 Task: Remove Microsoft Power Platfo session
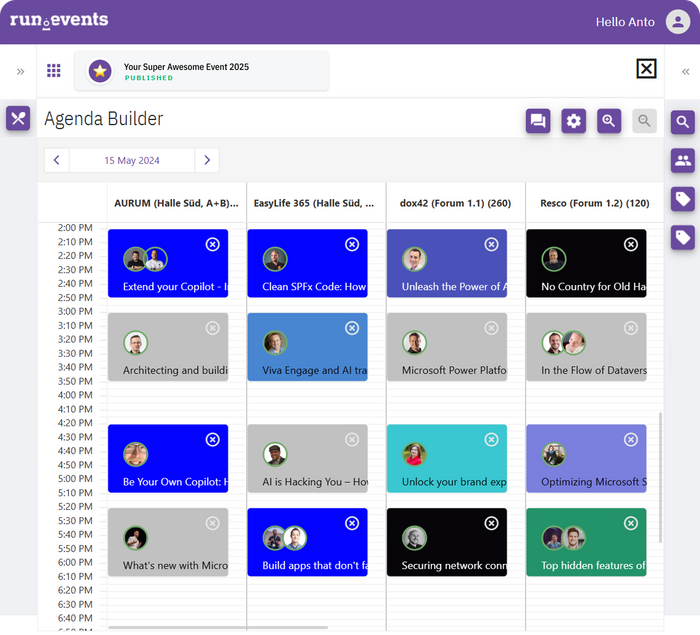coord(492,328)
